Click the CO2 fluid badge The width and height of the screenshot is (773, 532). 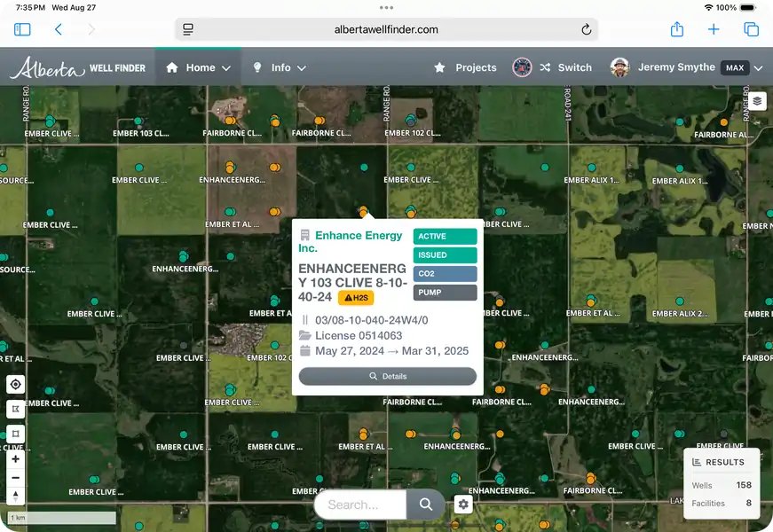pos(446,274)
